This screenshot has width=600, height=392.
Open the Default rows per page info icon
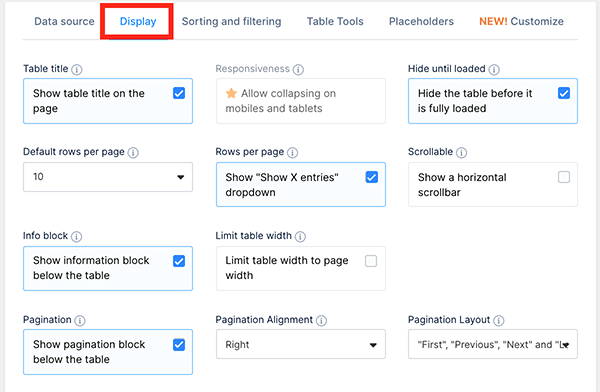point(133,152)
